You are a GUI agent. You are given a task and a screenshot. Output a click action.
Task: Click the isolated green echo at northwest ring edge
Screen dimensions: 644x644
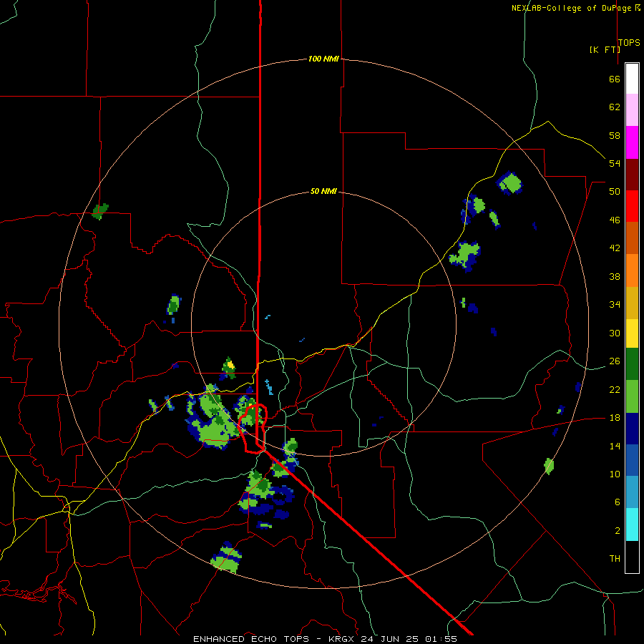pos(99,211)
